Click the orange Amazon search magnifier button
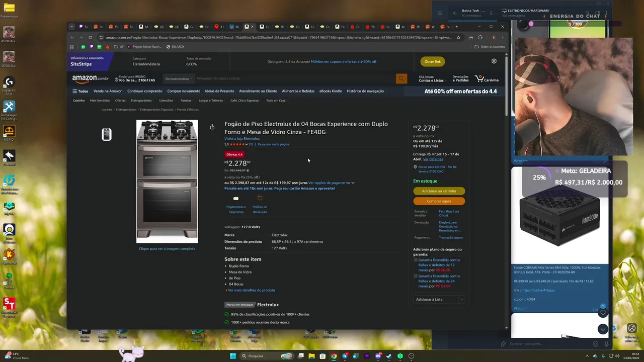 tap(401, 78)
